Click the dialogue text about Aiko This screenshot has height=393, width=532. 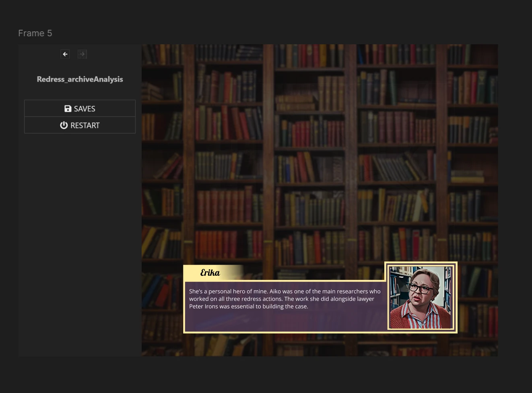(x=285, y=299)
